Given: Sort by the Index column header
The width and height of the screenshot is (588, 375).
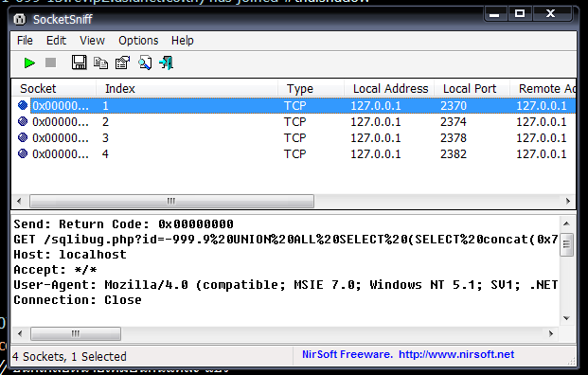Looking at the screenshot, I should click(x=187, y=88).
